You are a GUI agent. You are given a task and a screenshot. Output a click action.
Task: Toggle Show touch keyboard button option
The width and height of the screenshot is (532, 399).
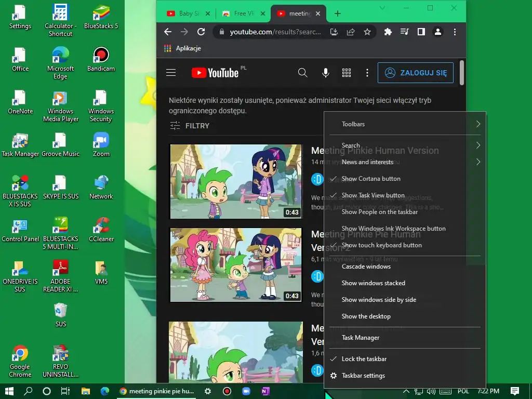(405, 245)
